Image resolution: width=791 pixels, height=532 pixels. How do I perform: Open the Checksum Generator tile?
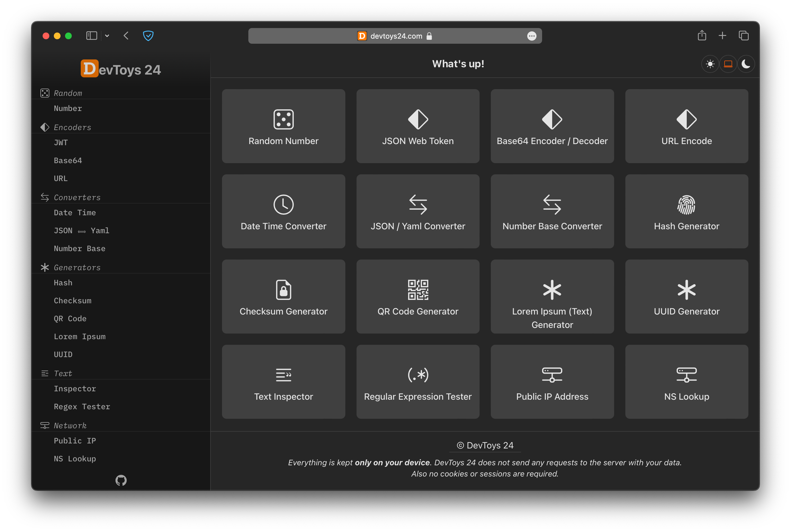[x=283, y=297]
